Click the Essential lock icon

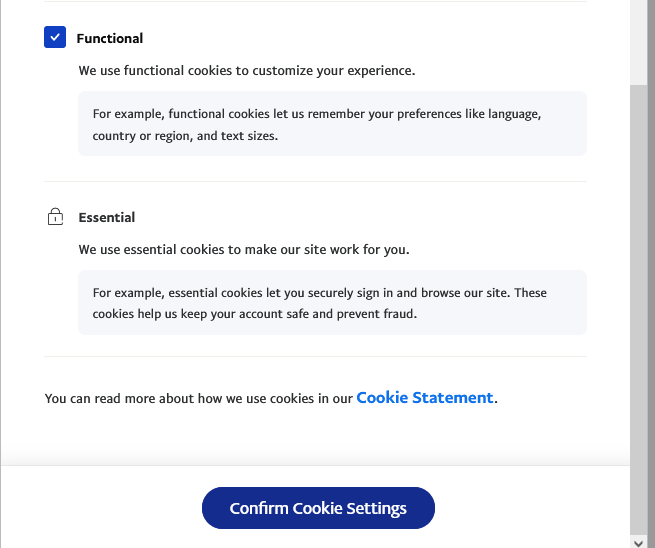[x=55, y=217]
